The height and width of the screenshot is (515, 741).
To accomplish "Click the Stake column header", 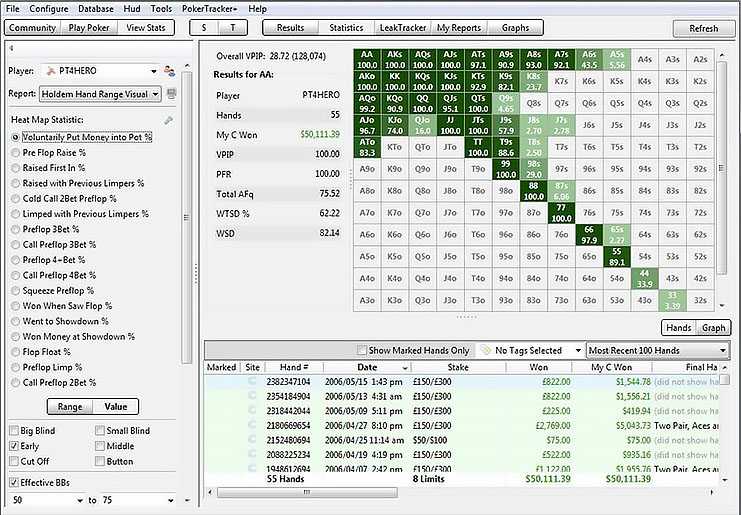I will pos(458,367).
